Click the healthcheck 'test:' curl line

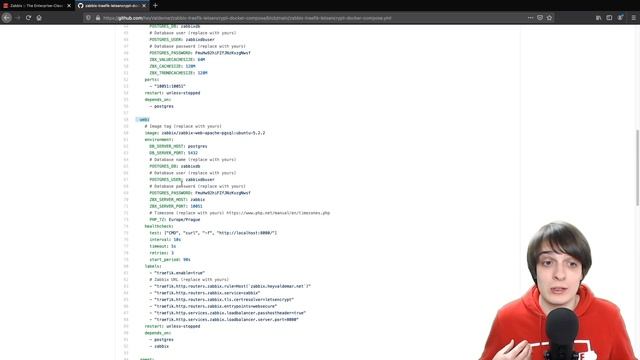213,233
